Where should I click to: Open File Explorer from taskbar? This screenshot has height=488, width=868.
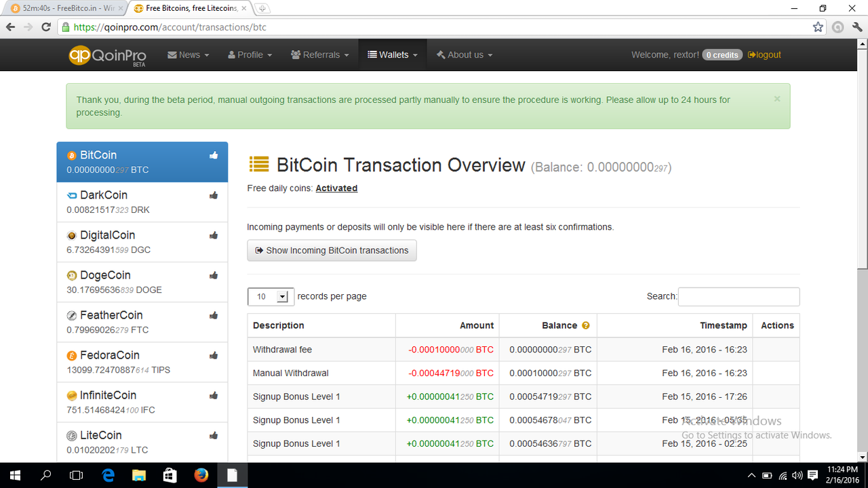[138, 475]
